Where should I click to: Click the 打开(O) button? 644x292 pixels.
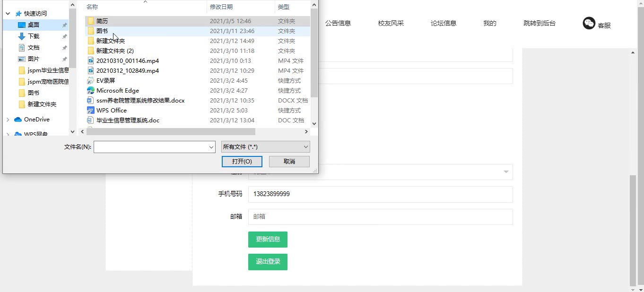[x=242, y=161]
